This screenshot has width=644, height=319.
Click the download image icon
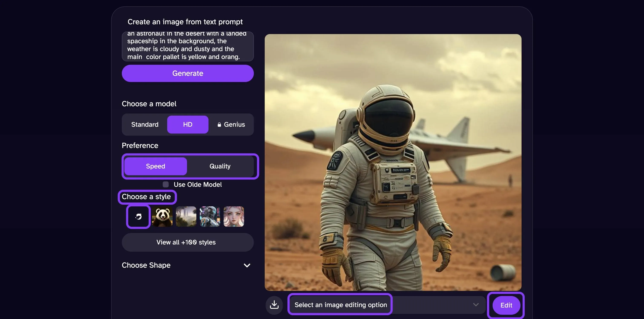coord(274,305)
